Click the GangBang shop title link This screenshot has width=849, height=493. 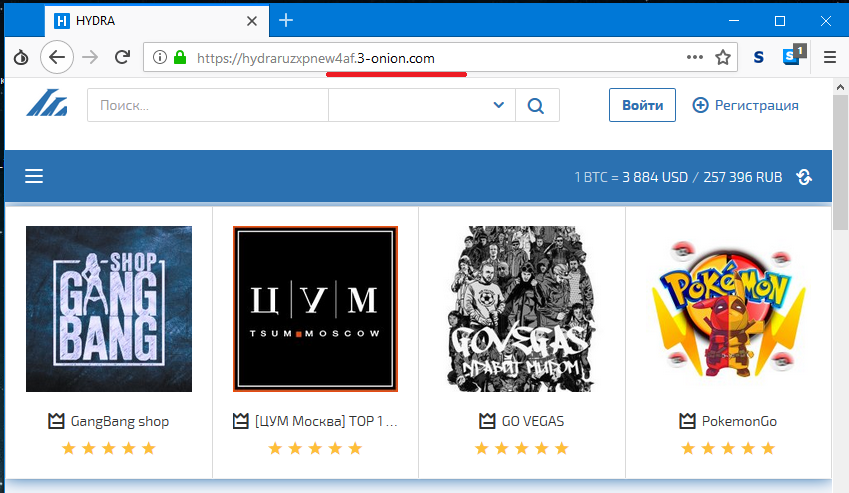(120, 421)
